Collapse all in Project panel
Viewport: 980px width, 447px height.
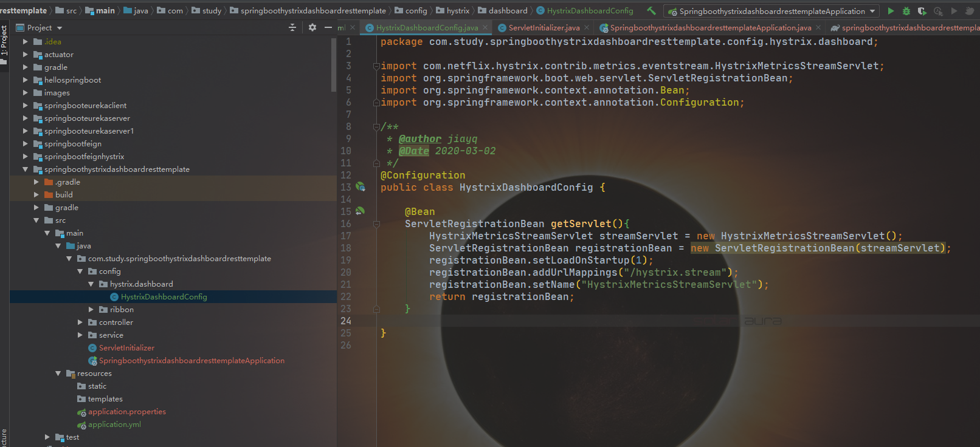(x=292, y=27)
